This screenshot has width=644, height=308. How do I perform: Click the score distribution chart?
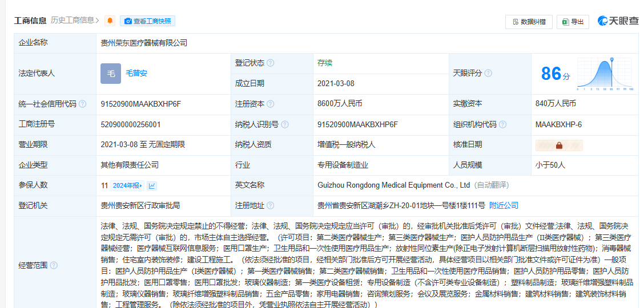click(605, 74)
